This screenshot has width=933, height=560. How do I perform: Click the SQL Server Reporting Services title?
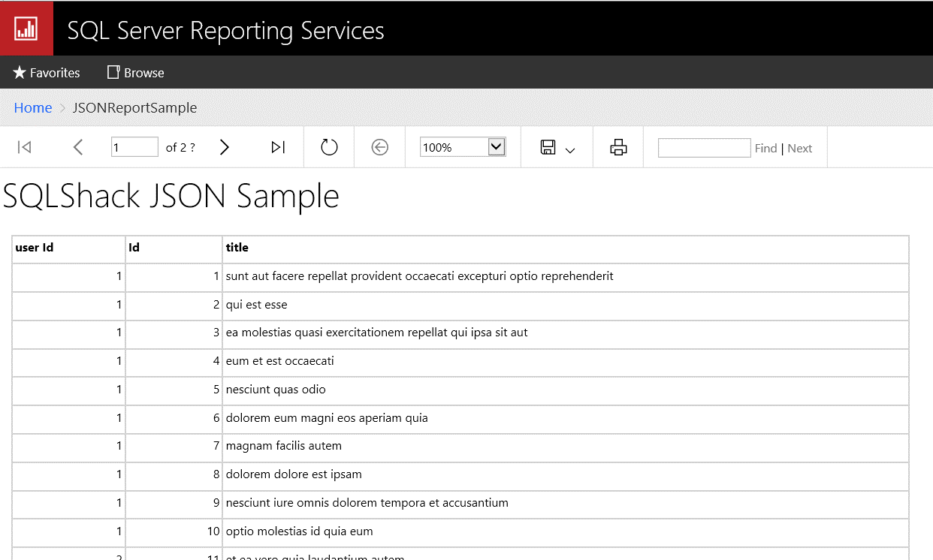225,30
